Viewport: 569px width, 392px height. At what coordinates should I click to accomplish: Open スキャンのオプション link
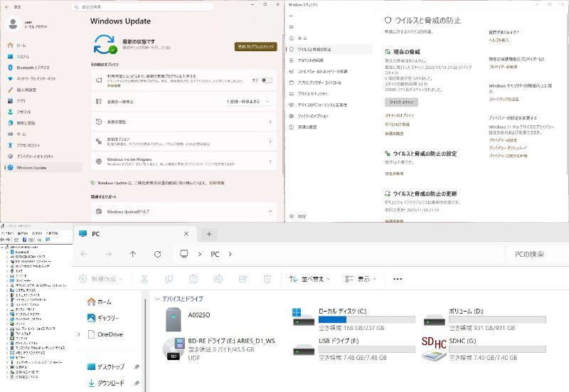coord(399,115)
